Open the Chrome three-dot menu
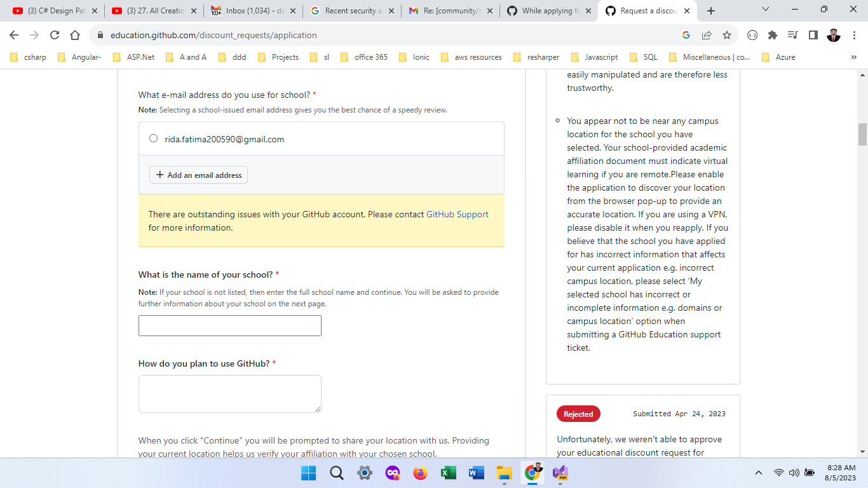 point(854,36)
